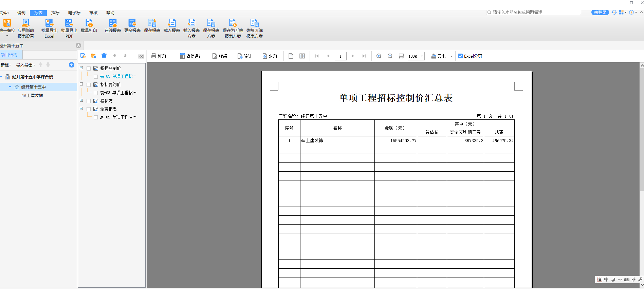This screenshot has width=644, height=289.
Task: Open the 帮助 menu
Action: (x=110, y=13)
